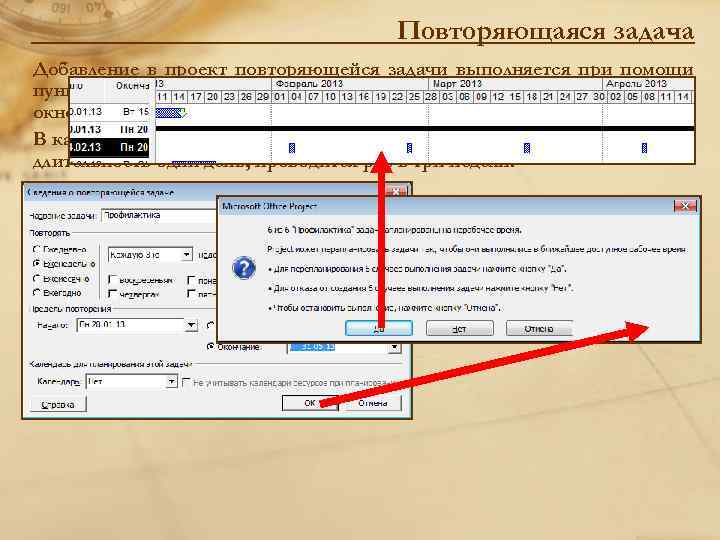Click the Апрель 2013 timescale header
This screenshot has height=540, width=720.
[636, 84]
